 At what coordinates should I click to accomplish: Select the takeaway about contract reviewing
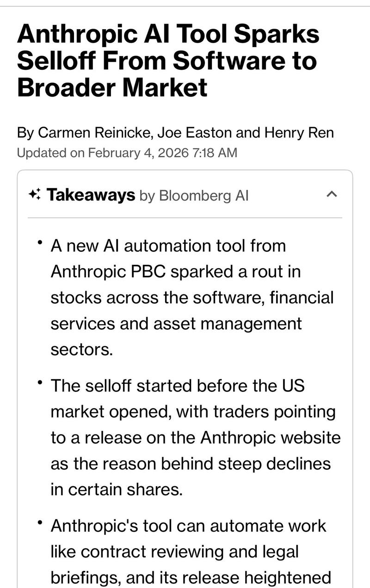pyautogui.click(x=185, y=551)
